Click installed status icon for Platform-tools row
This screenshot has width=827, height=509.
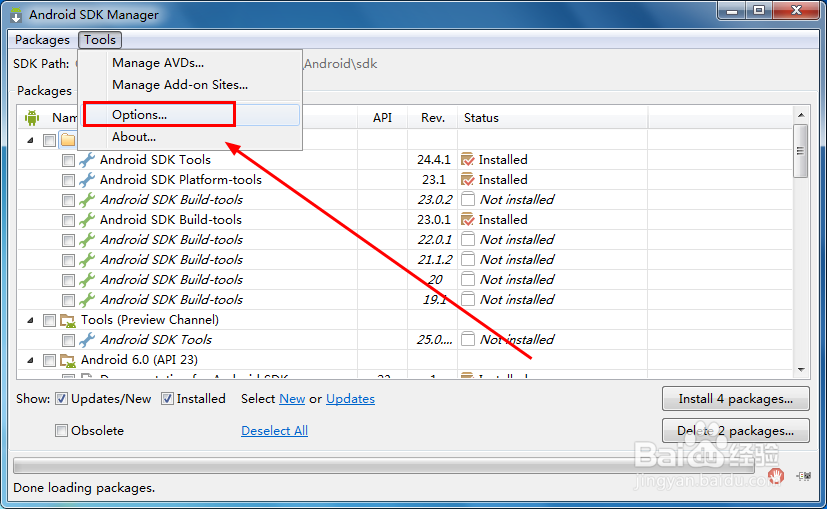467,179
